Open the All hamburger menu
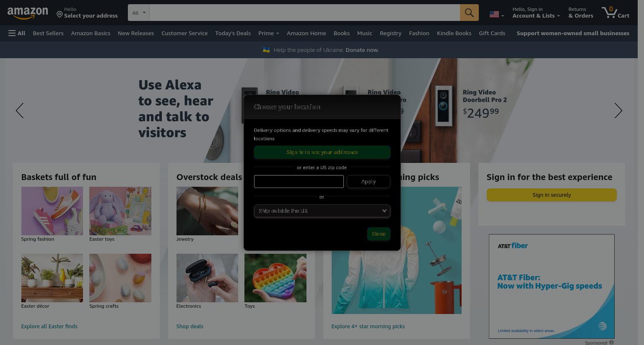 (x=17, y=33)
